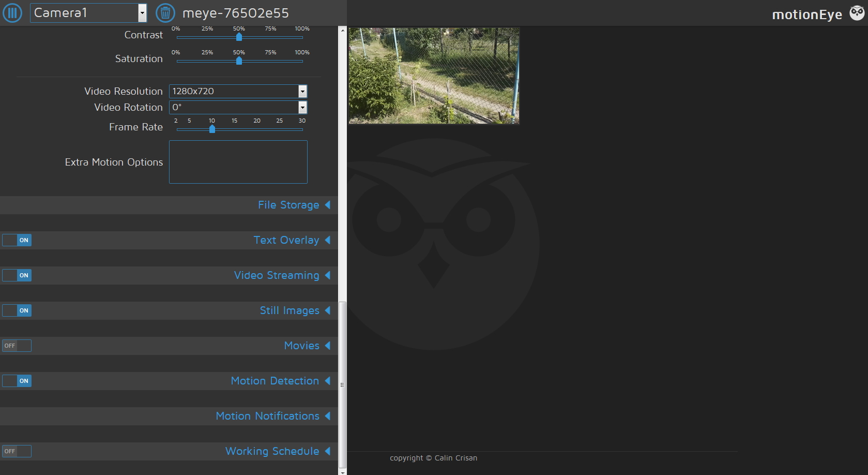
Task: Open the Video Rotation dropdown
Action: click(238, 107)
